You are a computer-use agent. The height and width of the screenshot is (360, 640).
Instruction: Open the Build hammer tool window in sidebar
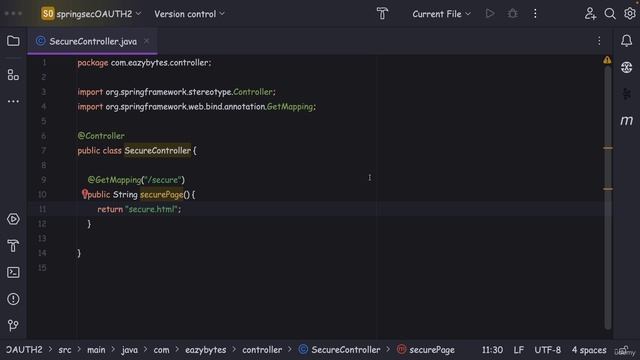tap(13, 246)
